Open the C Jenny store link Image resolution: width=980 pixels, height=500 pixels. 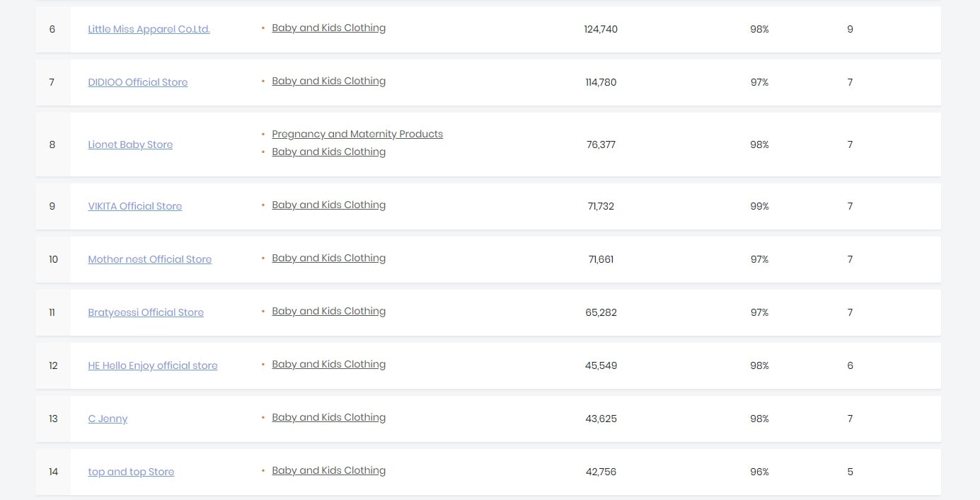[x=108, y=419]
